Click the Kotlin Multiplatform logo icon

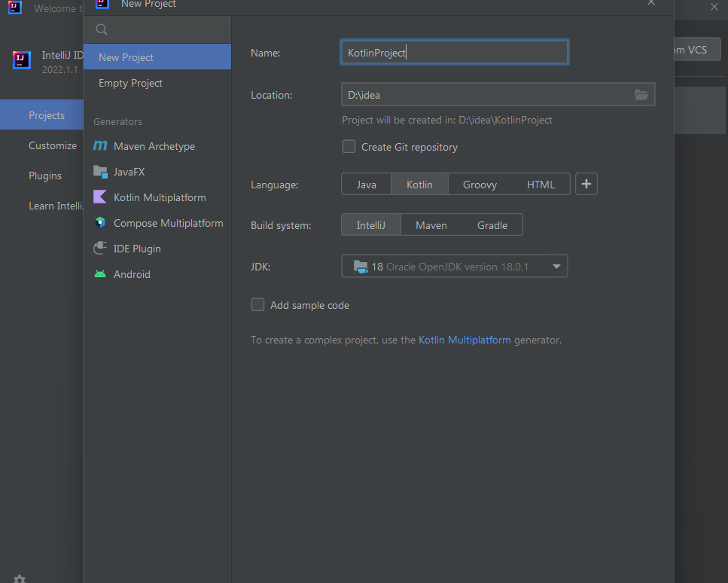point(100,197)
